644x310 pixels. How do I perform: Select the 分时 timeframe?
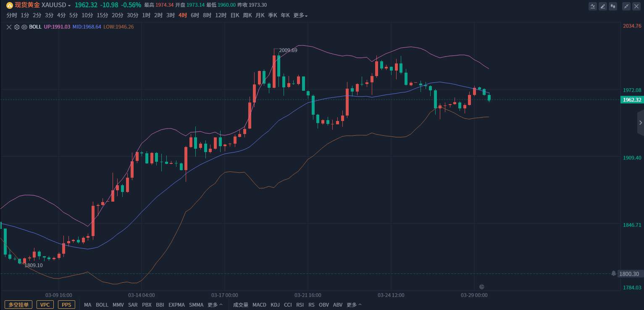coord(12,16)
